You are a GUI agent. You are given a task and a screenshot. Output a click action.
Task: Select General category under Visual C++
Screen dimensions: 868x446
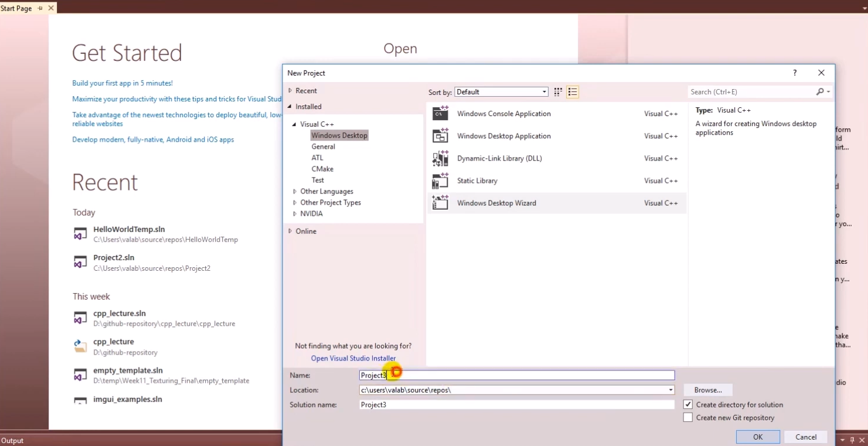pyautogui.click(x=324, y=147)
